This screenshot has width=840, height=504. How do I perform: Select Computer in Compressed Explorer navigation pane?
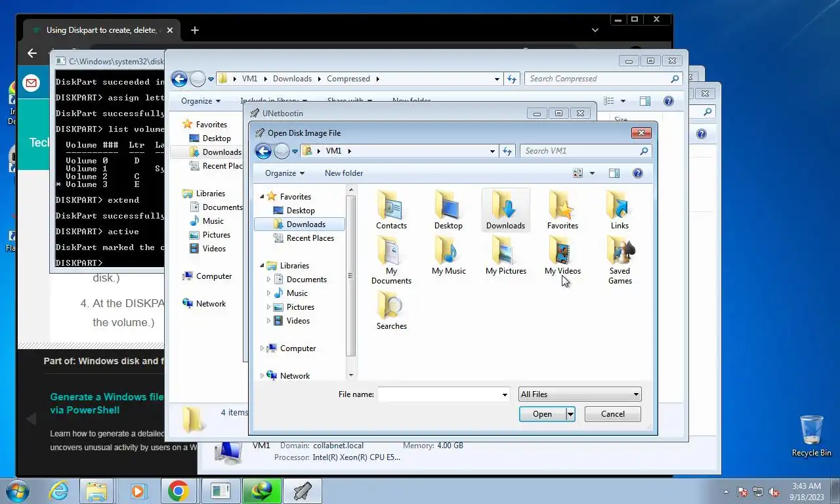point(214,276)
